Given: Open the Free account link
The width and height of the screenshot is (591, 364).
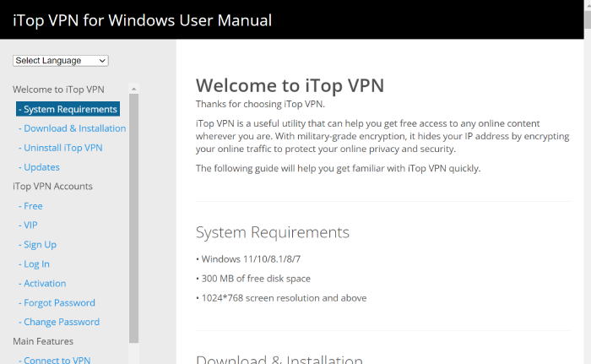Looking at the screenshot, I should (x=30, y=206).
